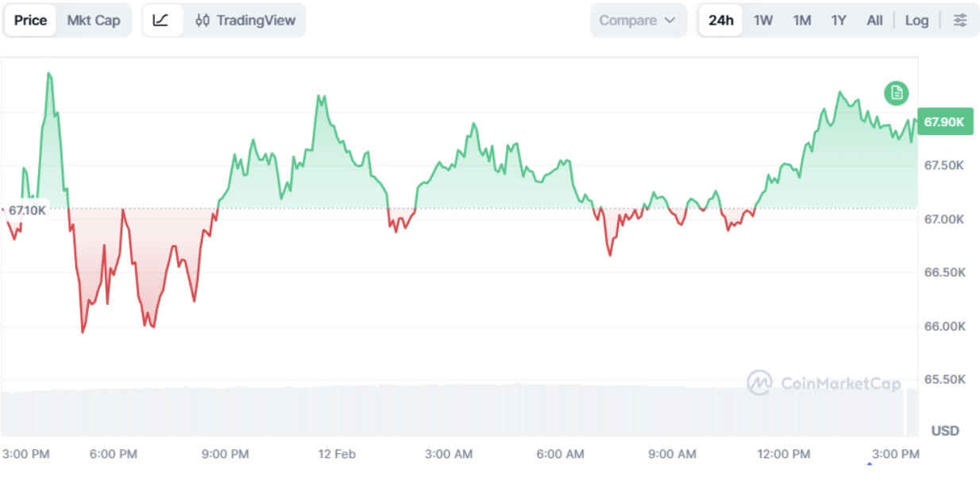
Task: Select the 24h time range
Action: pos(720,21)
